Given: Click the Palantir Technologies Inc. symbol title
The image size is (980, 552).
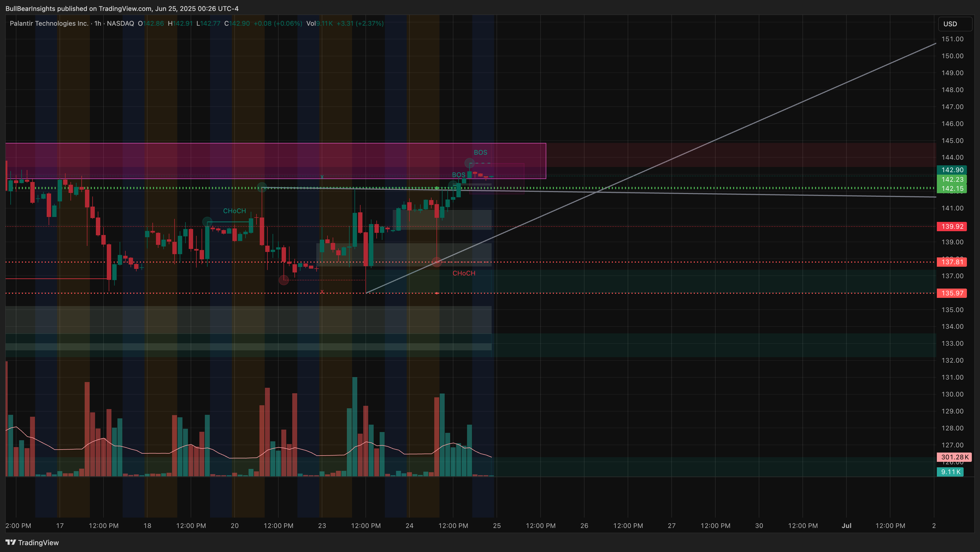Looking at the screenshot, I should [x=49, y=24].
